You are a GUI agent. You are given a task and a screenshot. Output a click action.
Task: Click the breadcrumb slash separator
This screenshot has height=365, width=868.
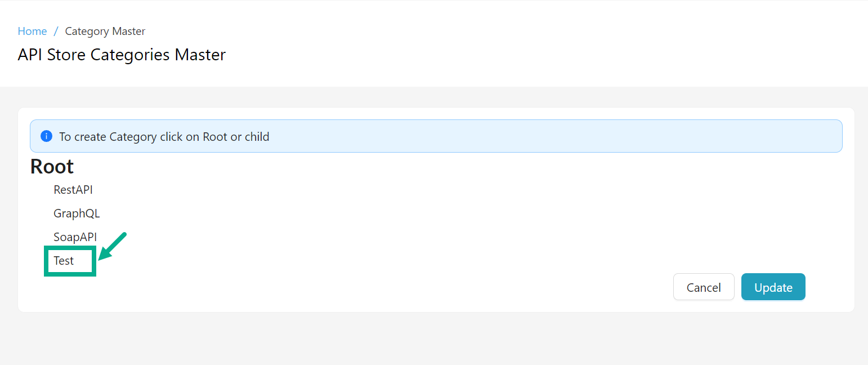(56, 31)
